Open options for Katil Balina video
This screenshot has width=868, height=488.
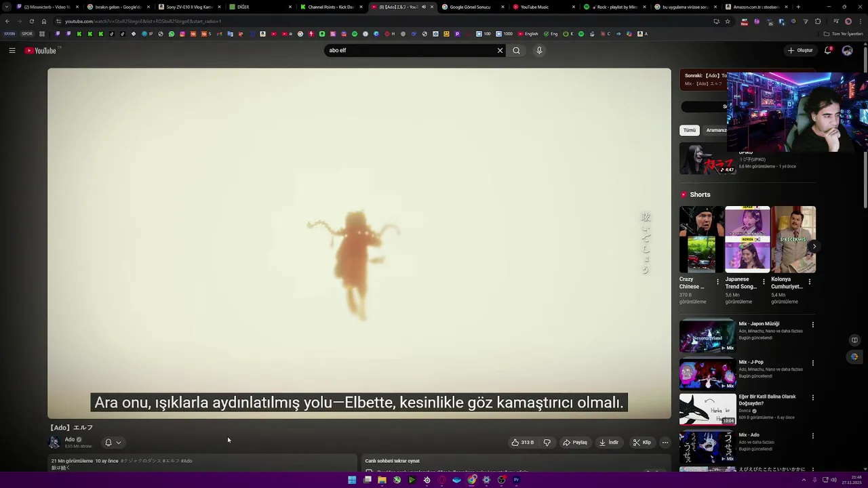[812, 398]
